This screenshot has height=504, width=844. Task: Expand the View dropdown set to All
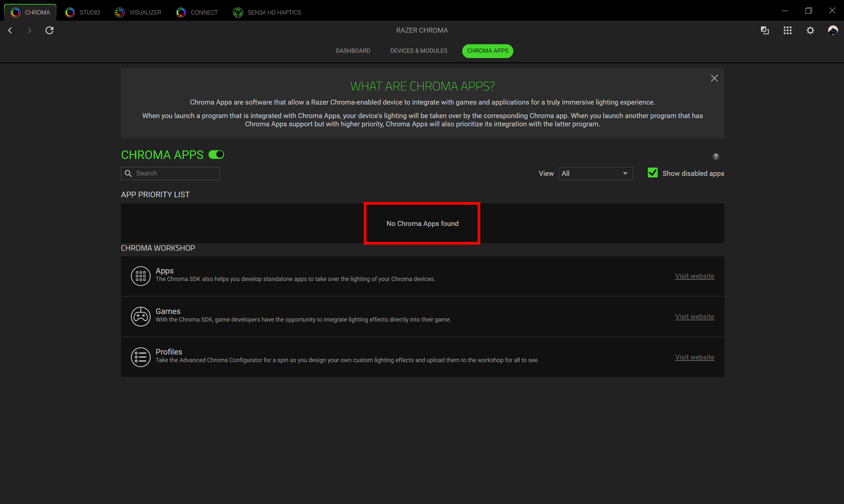[595, 173]
